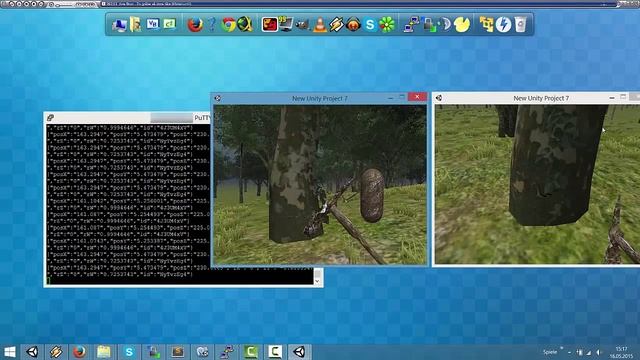Screen dimensions: 640x360
Task: Open the folder icon in the top dock
Action: click(x=136, y=24)
